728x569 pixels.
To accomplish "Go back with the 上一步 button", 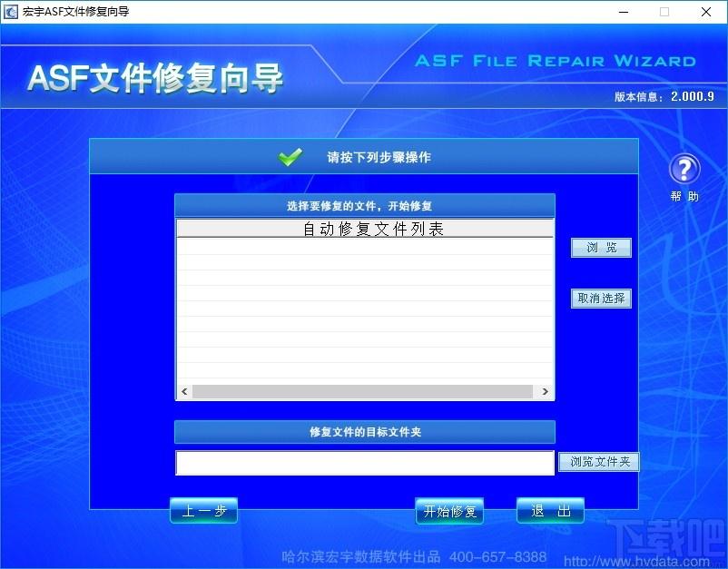I will [203, 511].
